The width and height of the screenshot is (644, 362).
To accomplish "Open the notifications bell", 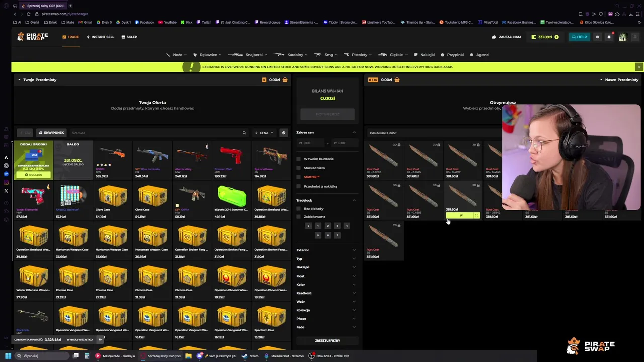I will point(609,37).
